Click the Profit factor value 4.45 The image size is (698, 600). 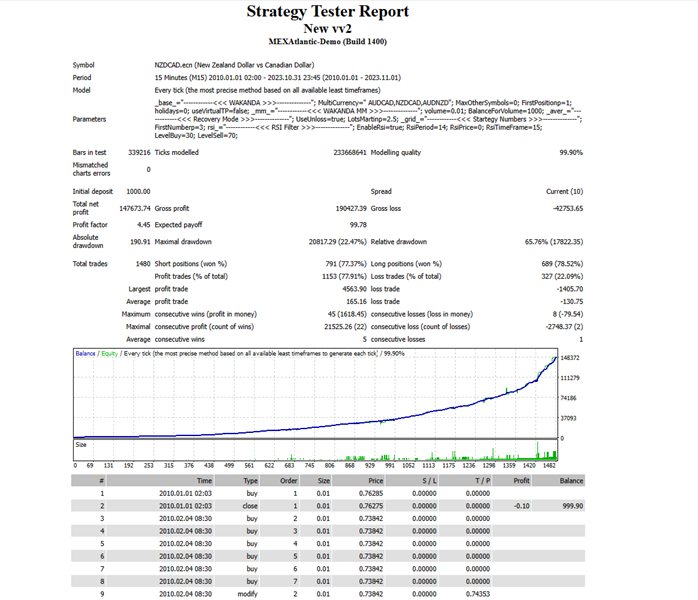coord(144,225)
